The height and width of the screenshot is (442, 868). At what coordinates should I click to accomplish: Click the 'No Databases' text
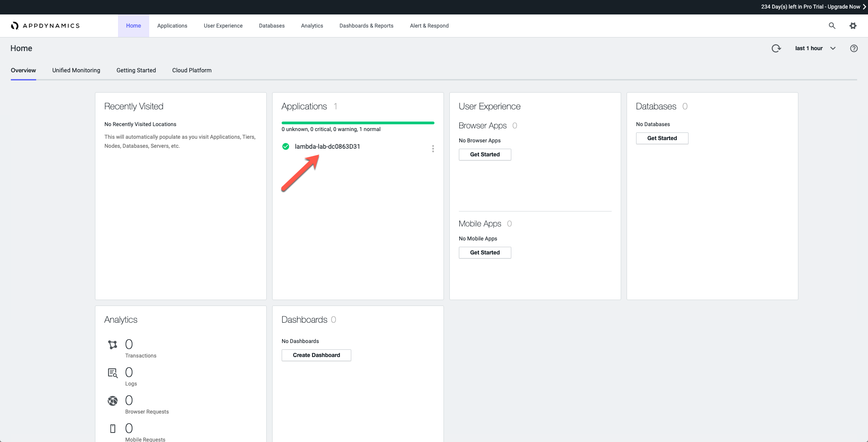click(653, 124)
